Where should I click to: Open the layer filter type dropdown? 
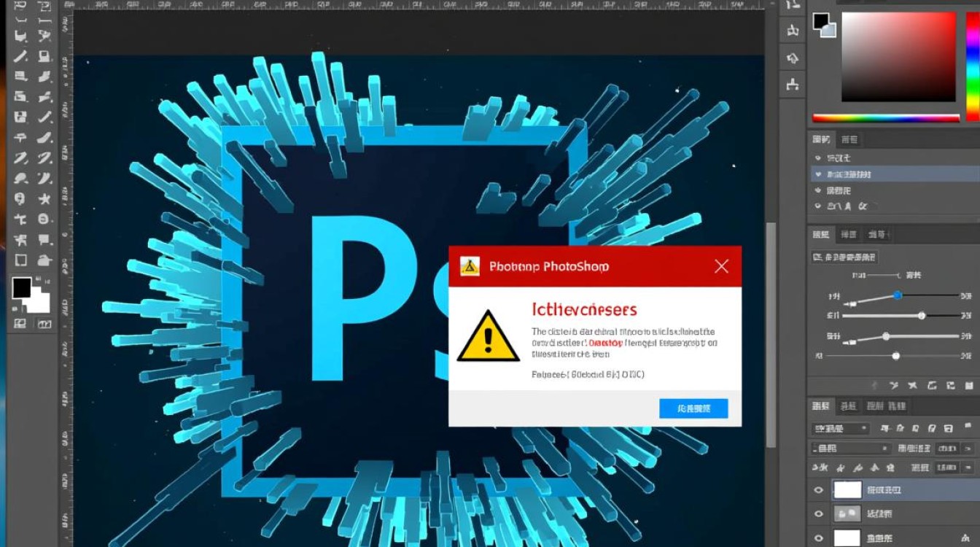coord(840,429)
